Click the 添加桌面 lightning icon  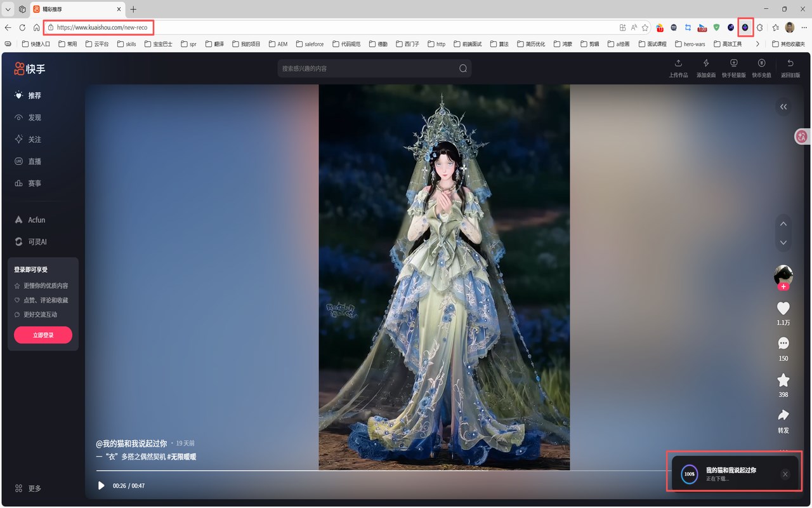point(706,63)
